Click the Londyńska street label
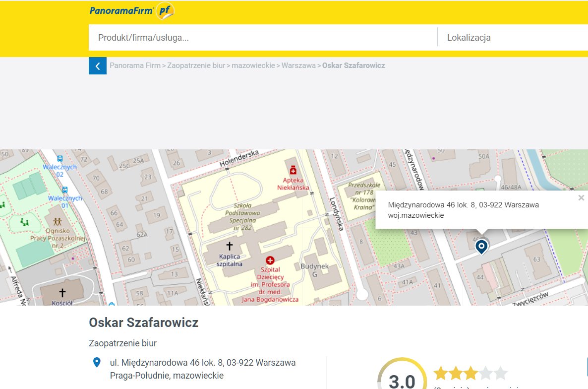This screenshot has width=588, height=389. [x=336, y=213]
